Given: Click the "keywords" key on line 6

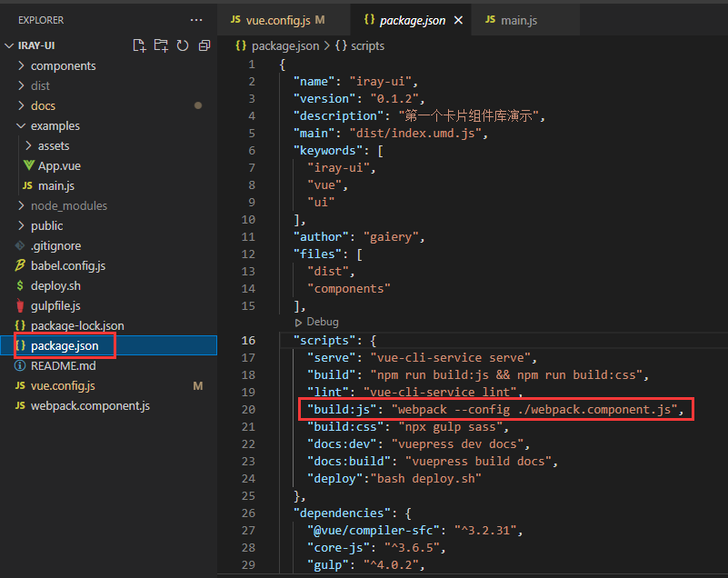Looking at the screenshot, I should click(x=328, y=151).
